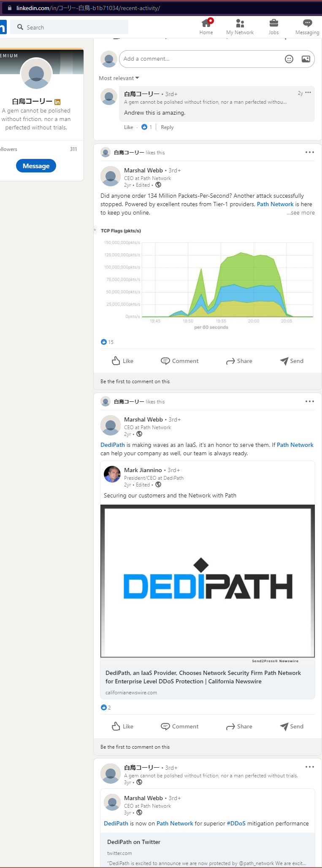Open the DediPath logo article thumbnail

point(208,582)
